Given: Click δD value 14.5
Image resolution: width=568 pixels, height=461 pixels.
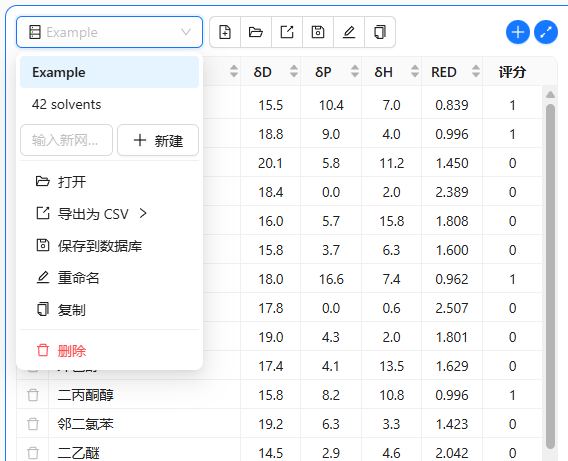Looking at the screenshot, I should pyautogui.click(x=271, y=453).
